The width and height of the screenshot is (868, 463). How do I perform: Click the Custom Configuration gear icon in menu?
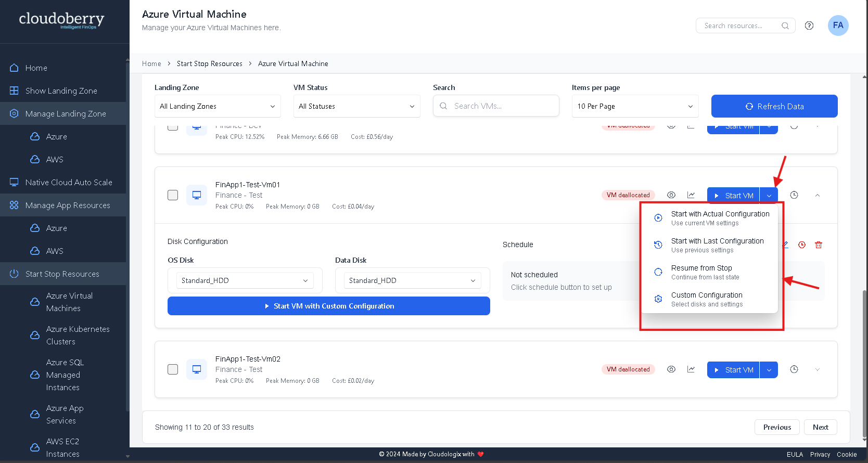pyautogui.click(x=658, y=299)
